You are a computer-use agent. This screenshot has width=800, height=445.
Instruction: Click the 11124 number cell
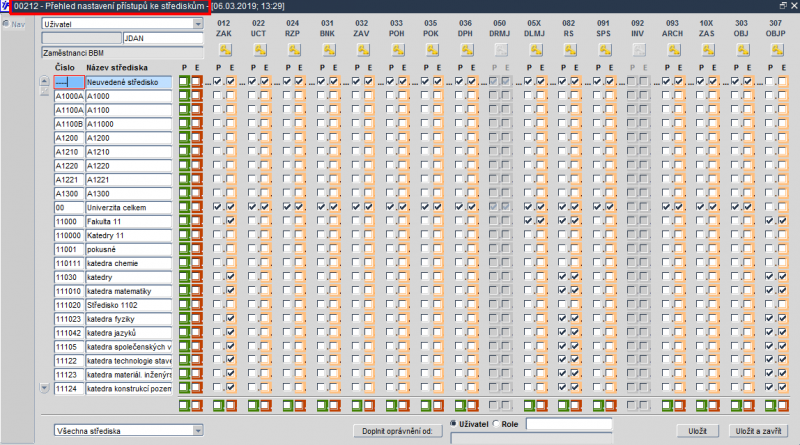(69, 388)
